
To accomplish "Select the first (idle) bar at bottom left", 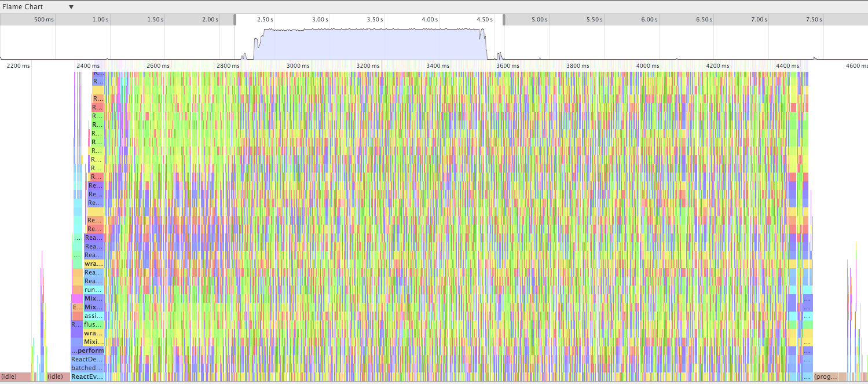I will (x=16, y=376).
